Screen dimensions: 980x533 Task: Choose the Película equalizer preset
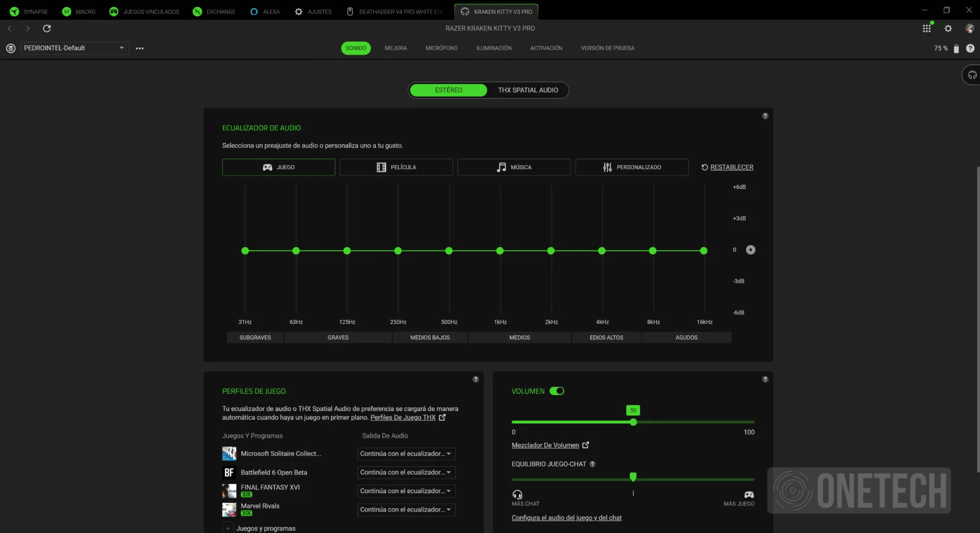[396, 167]
